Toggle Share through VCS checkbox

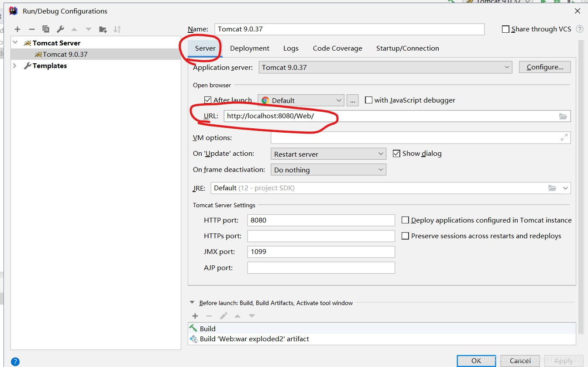point(506,29)
